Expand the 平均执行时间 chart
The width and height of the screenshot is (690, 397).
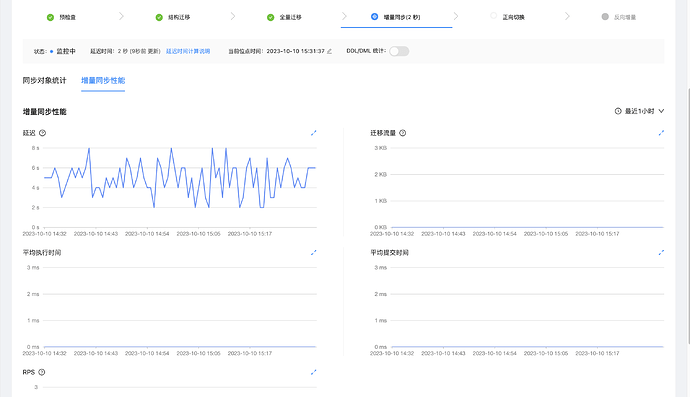(313, 253)
